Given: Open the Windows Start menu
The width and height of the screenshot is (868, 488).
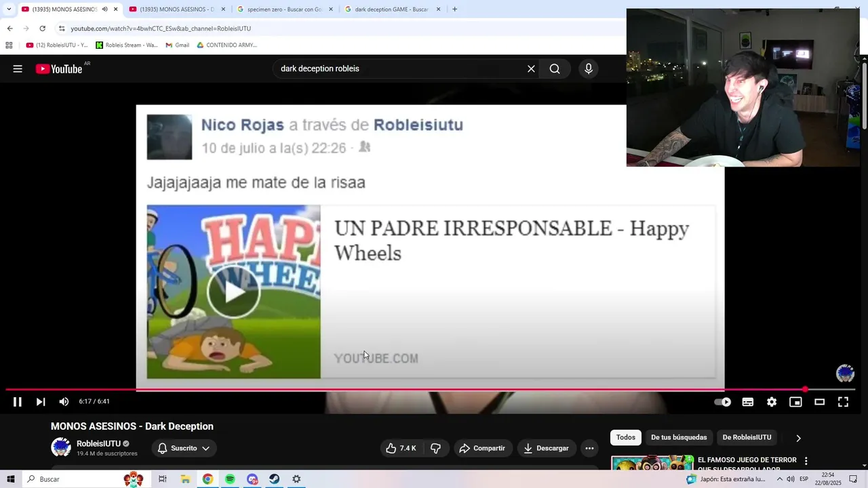Looking at the screenshot, I should (10, 479).
